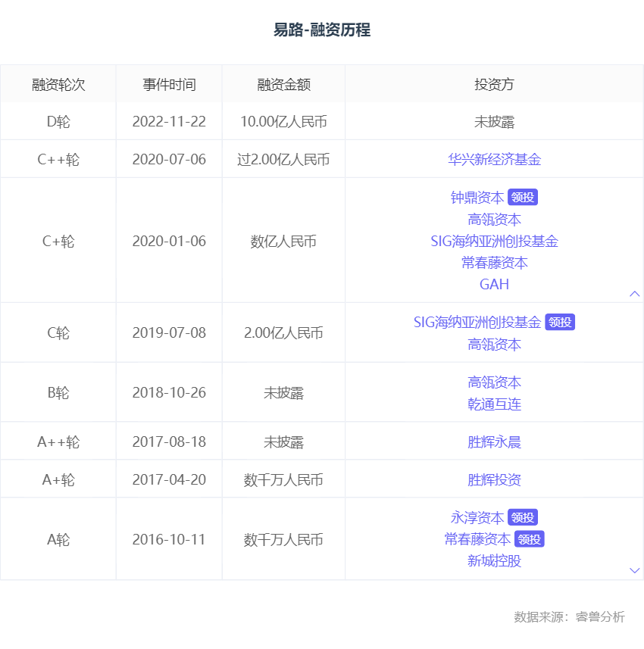Image resolution: width=644 pixels, height=649 pixels.
Task: Select the round cell of the 2016-10-11 row
Action: [x=58, y=540]
